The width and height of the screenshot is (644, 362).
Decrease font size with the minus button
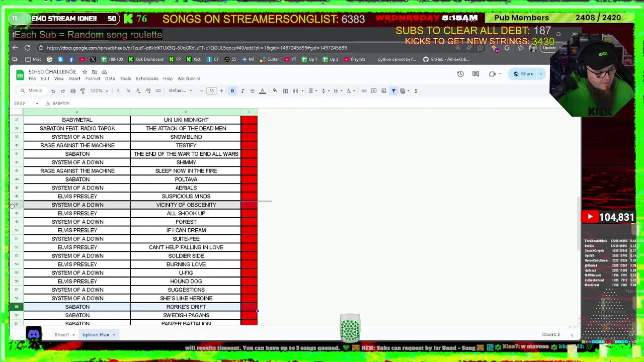(x=201, y=91)
